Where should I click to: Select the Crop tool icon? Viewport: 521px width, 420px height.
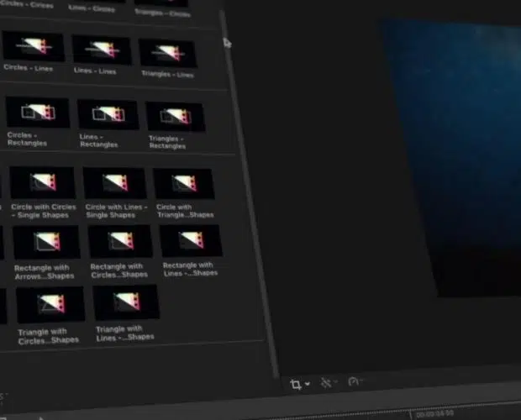tap(295, 384)
